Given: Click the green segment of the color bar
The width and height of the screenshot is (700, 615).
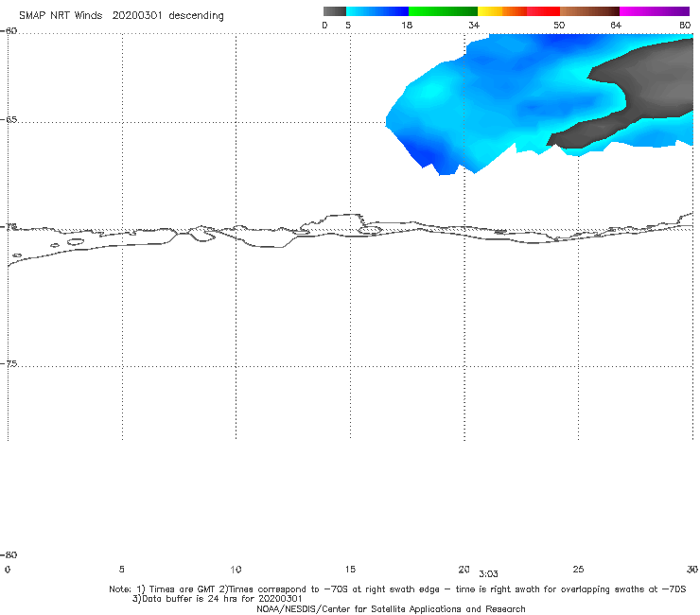Looking at the screenshot, I should pos(443,11).
